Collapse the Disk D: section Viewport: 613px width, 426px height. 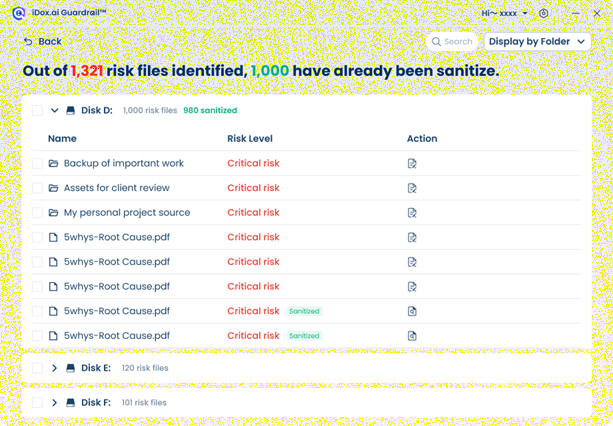54,111
